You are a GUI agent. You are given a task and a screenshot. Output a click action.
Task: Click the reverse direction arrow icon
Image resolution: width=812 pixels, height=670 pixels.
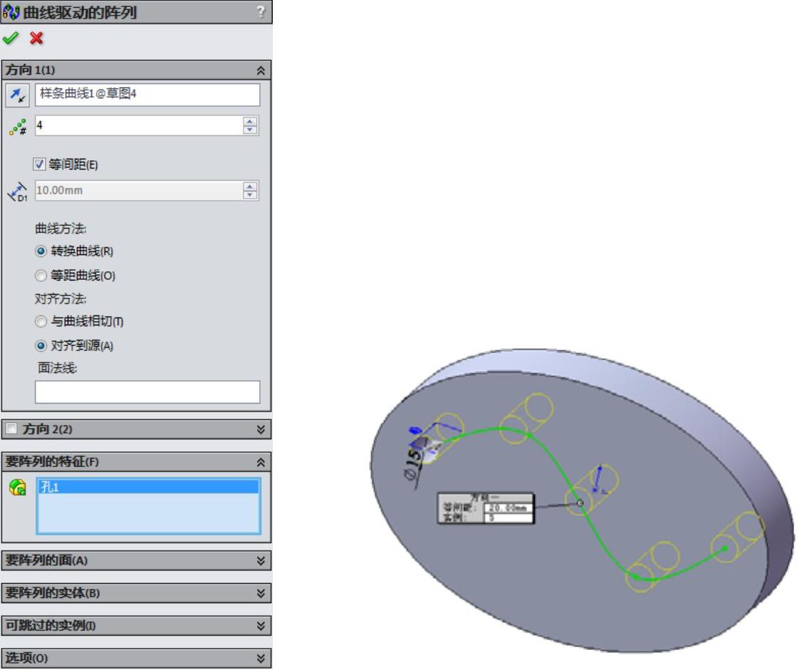point(17,95)
